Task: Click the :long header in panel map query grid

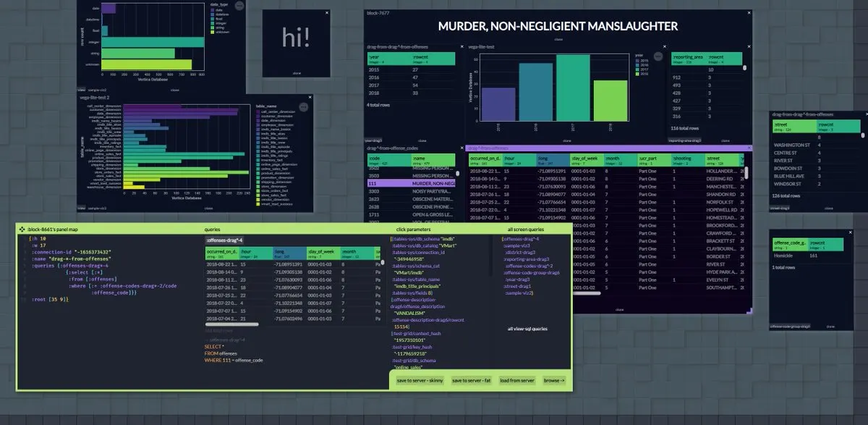Action: [289, 253]
